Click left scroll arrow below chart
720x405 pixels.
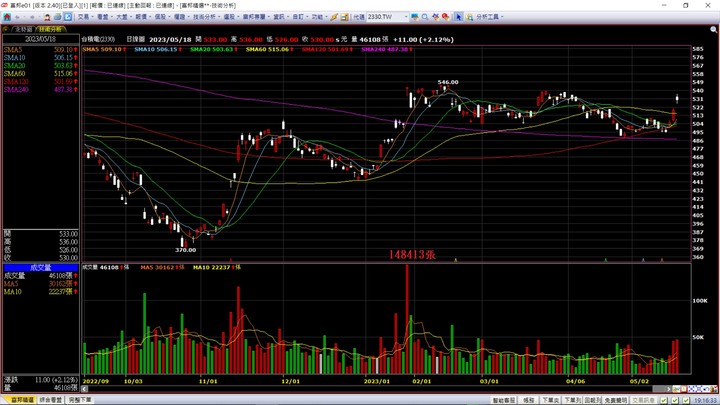84,389
